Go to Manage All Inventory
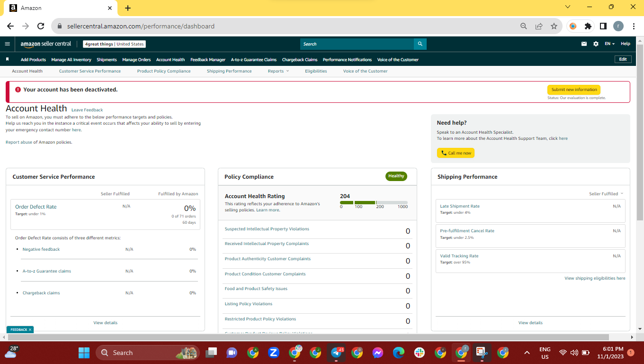 [71, 60]
